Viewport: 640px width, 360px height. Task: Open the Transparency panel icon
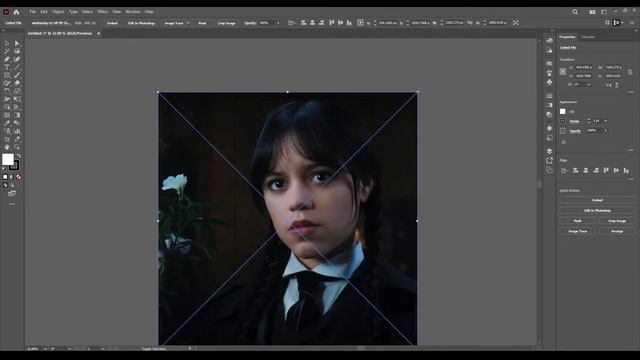pyautogui.click(x=549, y=115)
